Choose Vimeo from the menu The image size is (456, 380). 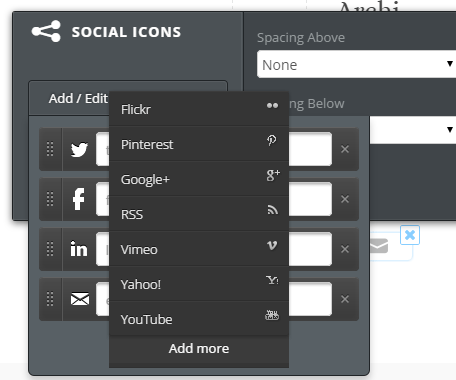199,249
